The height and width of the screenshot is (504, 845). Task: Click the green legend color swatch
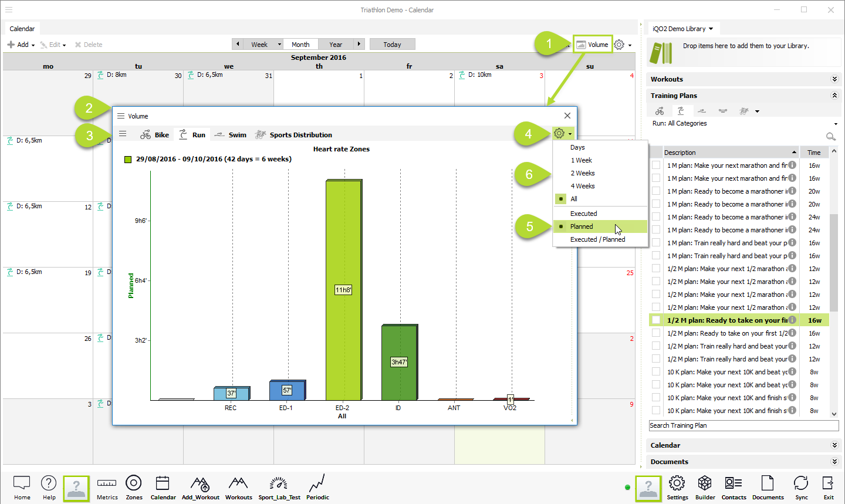click(128, 159)
